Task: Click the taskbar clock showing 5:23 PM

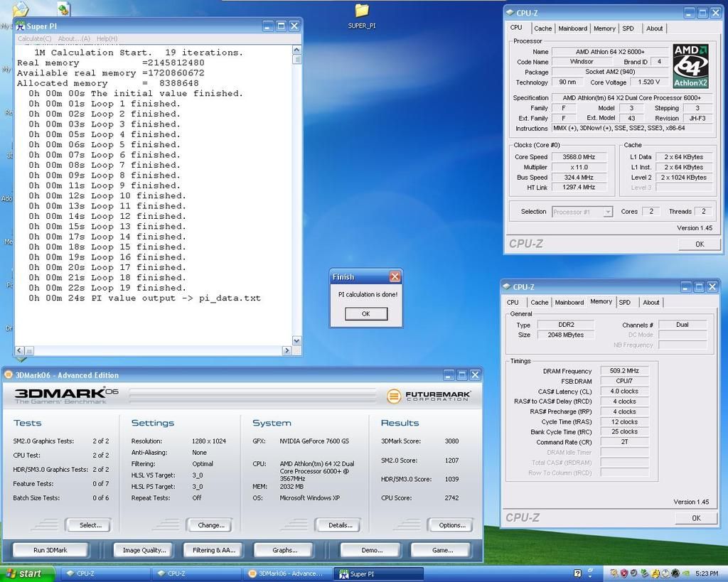Action: click(x=707, y=573)
